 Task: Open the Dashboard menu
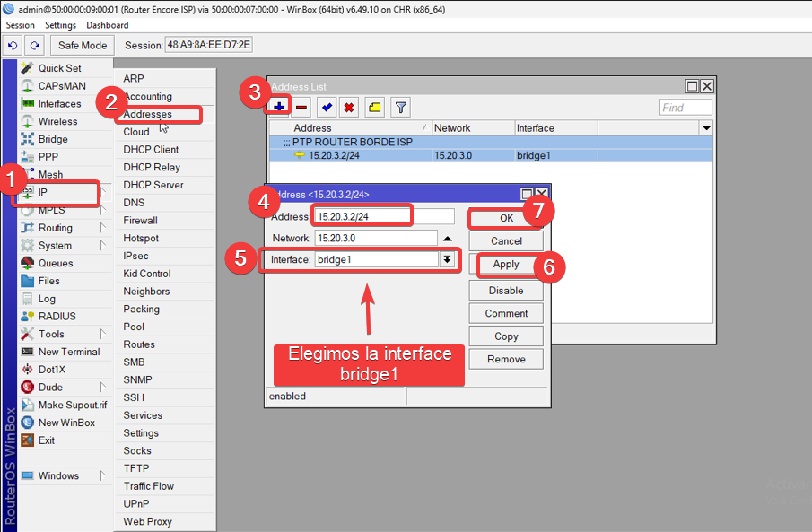point(107,25)
